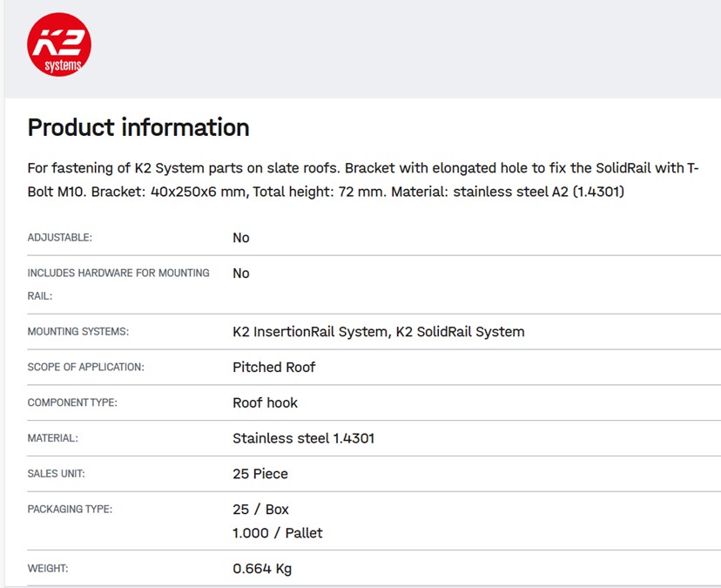Select the 25 / Box packaging value
Screen dimensions: 721x588
click(260, 510)
